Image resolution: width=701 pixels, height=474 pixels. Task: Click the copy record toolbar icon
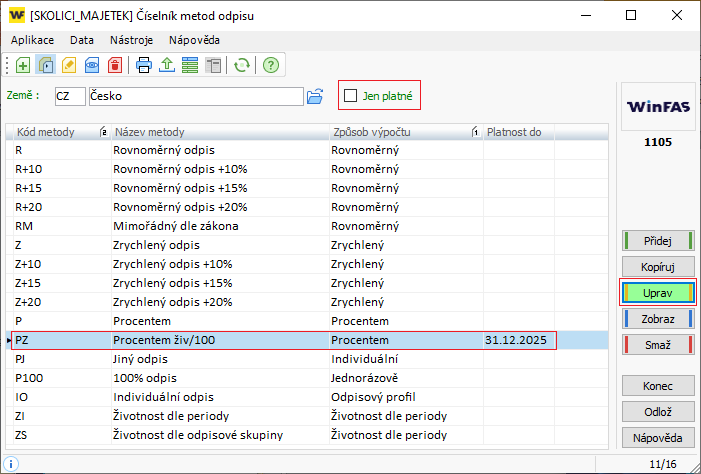[x=46, y=66]
